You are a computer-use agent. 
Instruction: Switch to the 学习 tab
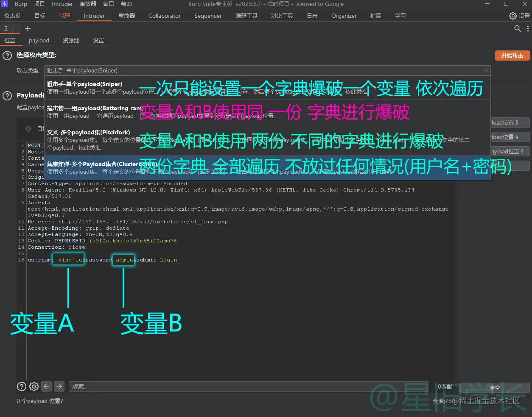point(400,16)
